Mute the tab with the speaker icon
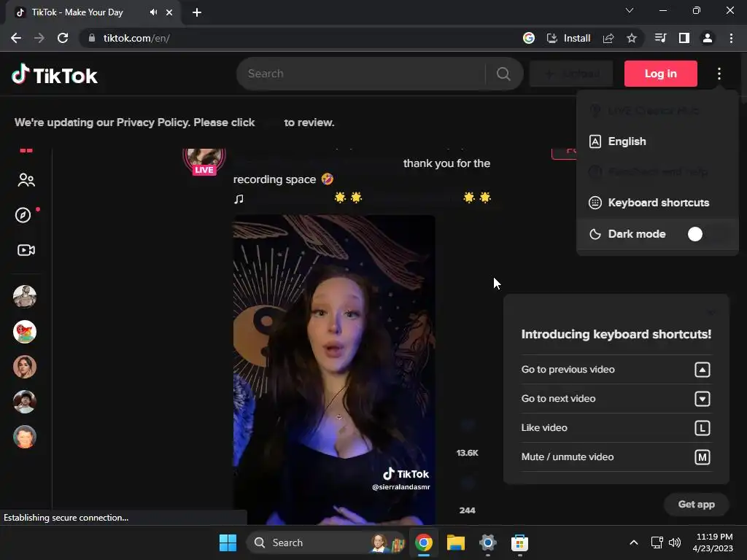The width and height of the screenshot is (747, 560). (153, 12)
